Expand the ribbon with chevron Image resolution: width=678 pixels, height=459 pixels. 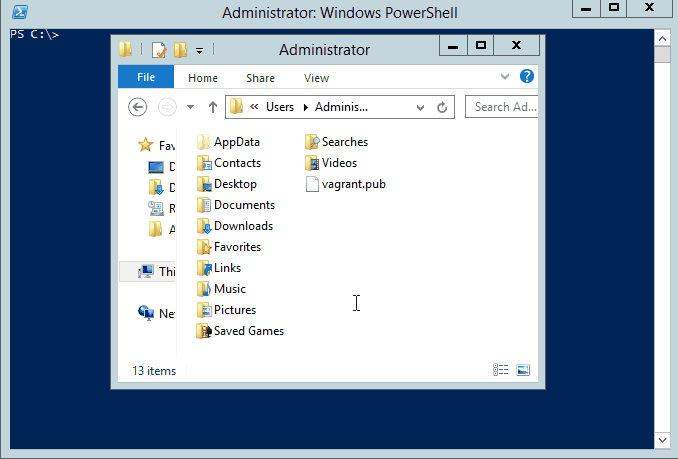[x=505, y=77]
